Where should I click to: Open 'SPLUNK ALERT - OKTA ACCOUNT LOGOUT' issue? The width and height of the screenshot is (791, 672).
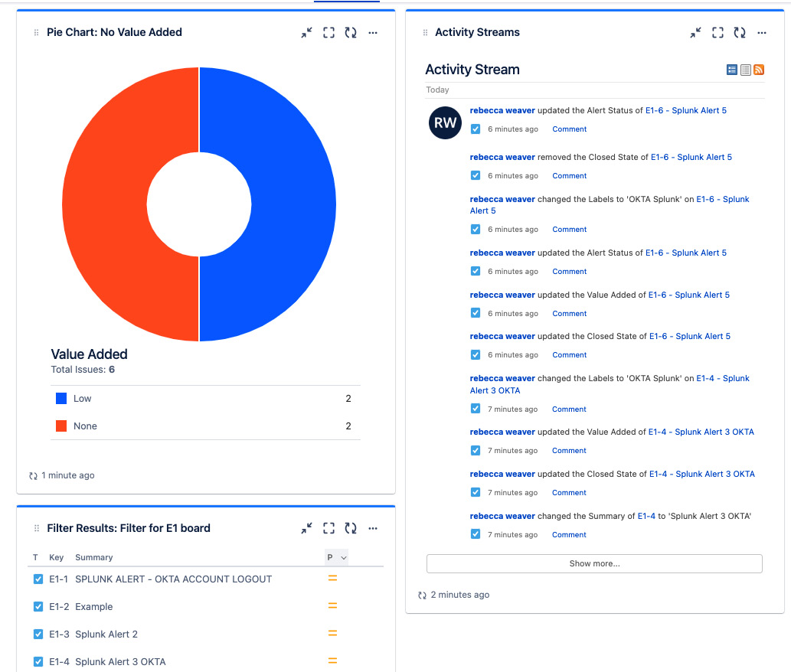[174, 579]
